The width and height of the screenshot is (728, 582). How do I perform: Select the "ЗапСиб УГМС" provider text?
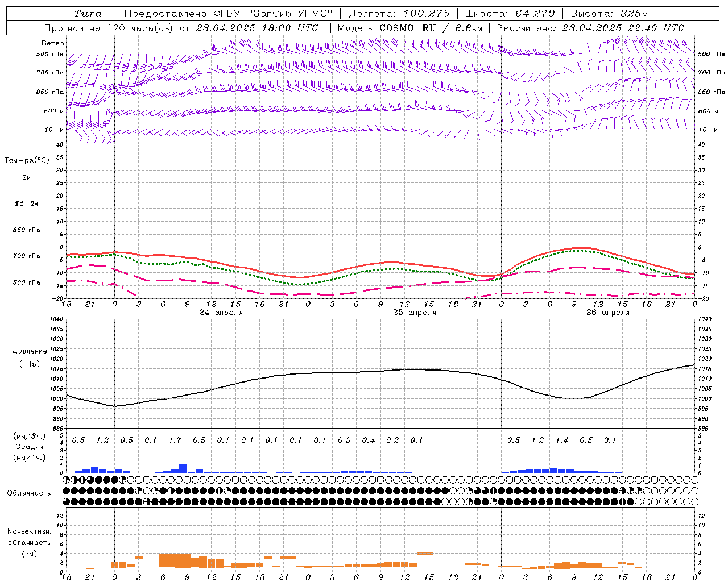coord(291,14)
